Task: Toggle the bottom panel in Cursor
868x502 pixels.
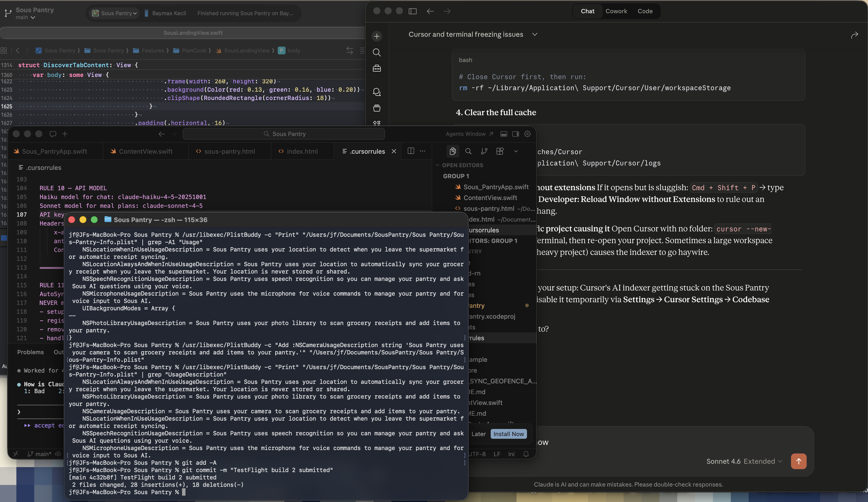Action: 504,134
